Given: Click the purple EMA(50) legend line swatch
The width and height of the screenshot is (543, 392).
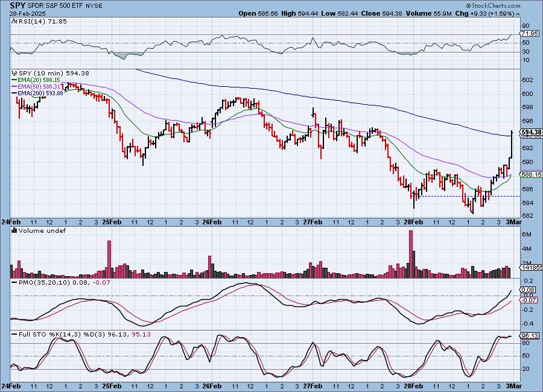Looking at the screenshot, I should (x=14, y=87).
